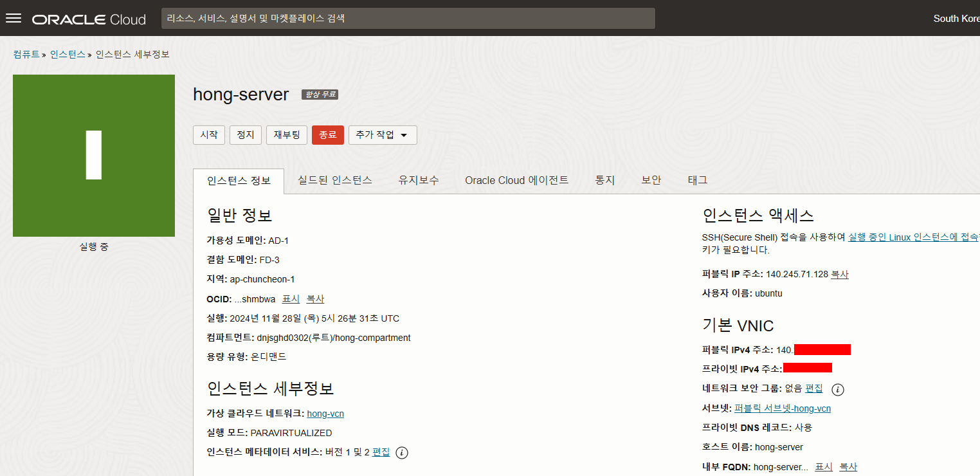Show the 내부 FQDN via 표시 link
This screenshot has width=980, height=476.
click(824, 467)
